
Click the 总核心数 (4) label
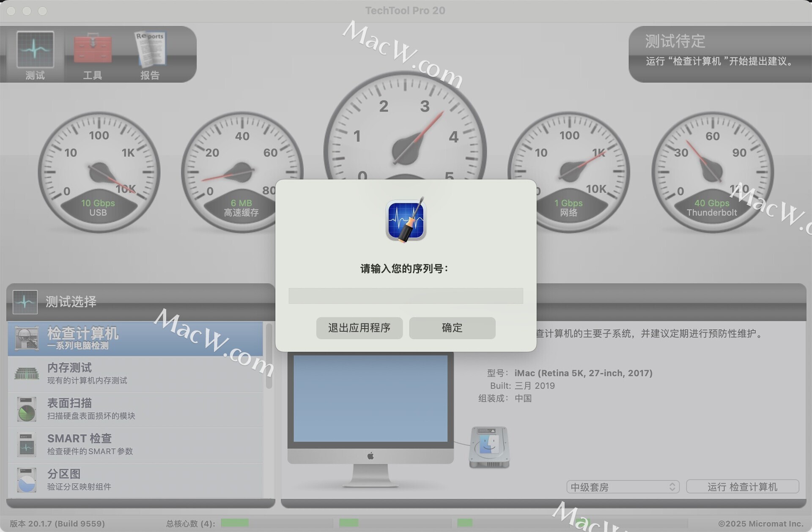pyautogui.click(x=190, y=524)
